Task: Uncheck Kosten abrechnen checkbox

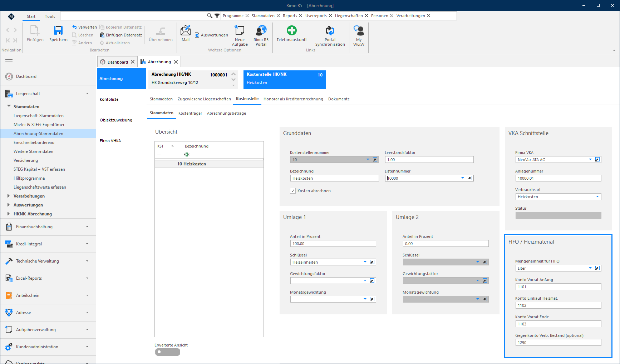Action: click(x=293, y=191)
